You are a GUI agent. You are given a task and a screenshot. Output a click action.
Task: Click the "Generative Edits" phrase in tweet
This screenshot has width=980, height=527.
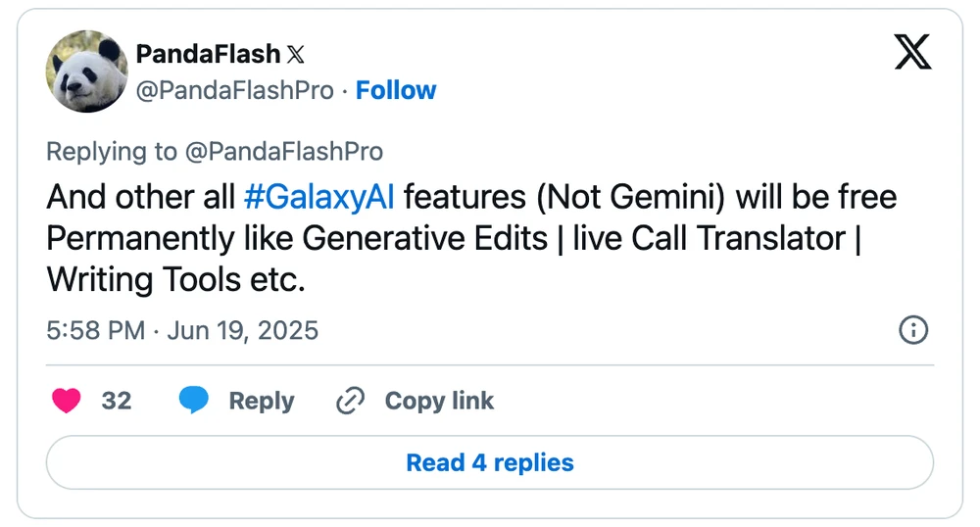424,238
